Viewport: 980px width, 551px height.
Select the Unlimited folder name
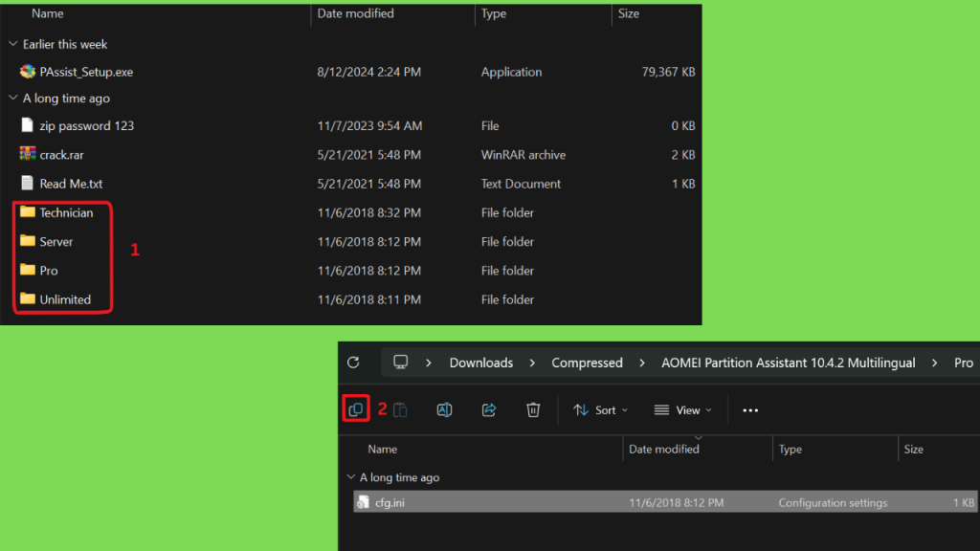click(x=65, y=299)
